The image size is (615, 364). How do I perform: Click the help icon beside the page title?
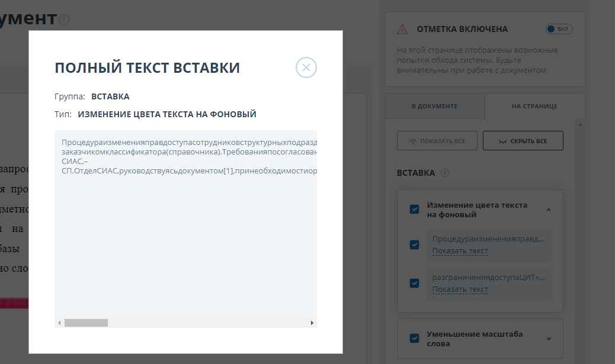(64, 20)
